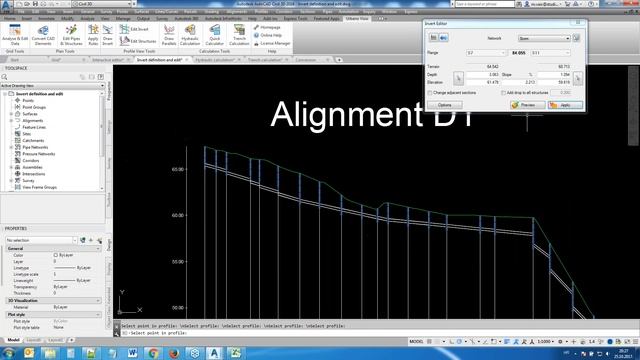This screenshot has height=360, width=640.
Task: Launch Convert CAD Elements tool
Action: tap(43, 35)
